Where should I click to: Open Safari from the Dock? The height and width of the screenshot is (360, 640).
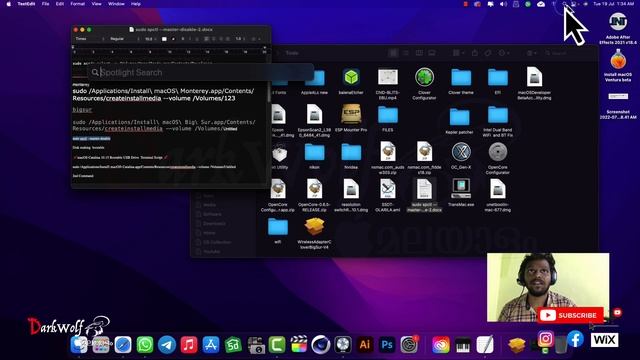[123, 345]
